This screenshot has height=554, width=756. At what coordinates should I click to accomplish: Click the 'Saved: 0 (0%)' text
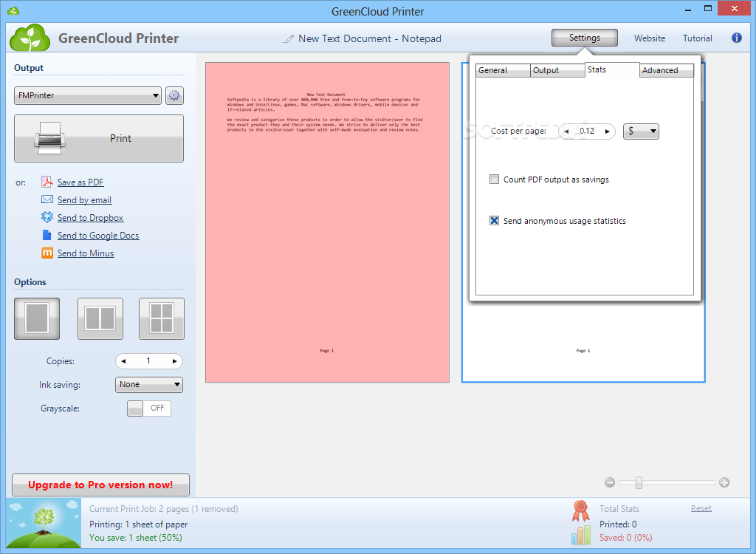tap(625, 538)
